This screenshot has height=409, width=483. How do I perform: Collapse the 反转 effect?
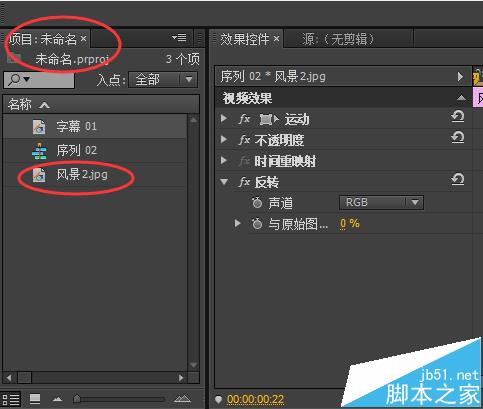pyautogui.click(x=224, y=182)
